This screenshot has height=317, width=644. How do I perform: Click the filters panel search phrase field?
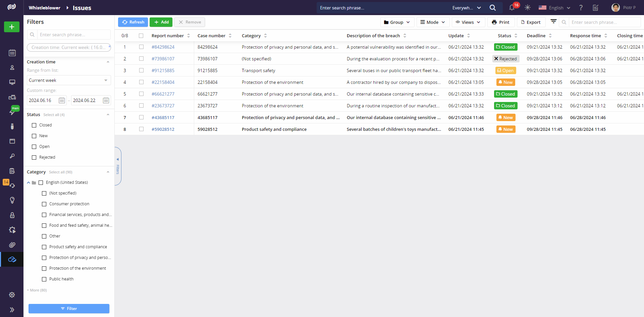coord(73,35)
